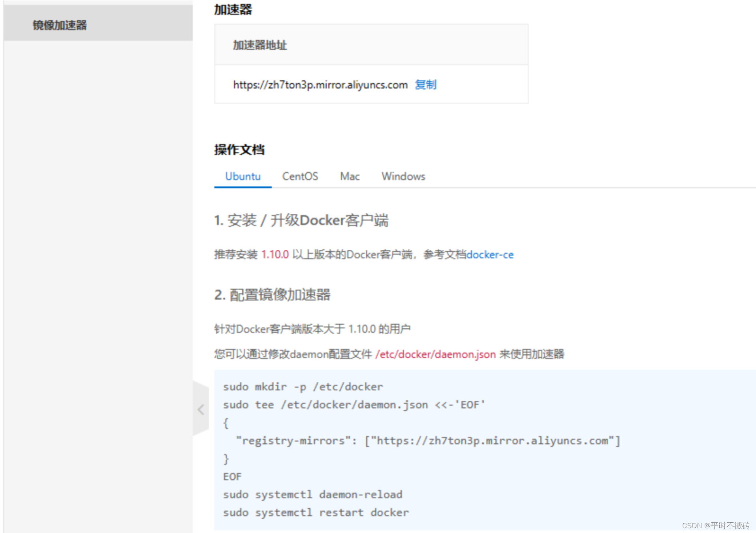Click the 复制 link beside the accelerator URL
This screenshot has height=533, width=756.
click(425, 85)
